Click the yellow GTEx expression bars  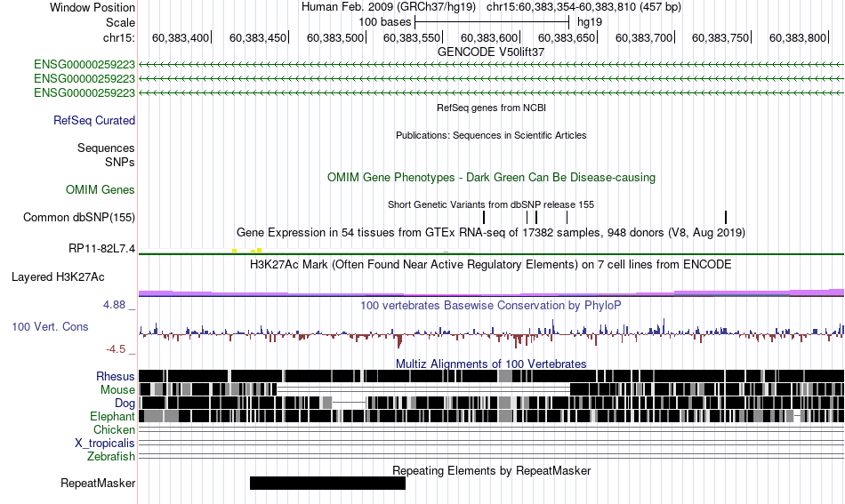pyautogui.click(x=246, y=251)
